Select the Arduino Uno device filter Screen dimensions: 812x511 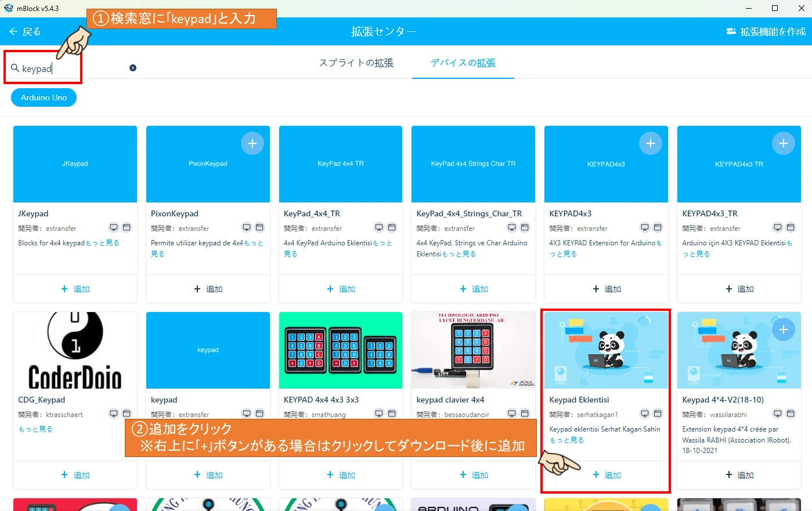[x=44, y=97]
